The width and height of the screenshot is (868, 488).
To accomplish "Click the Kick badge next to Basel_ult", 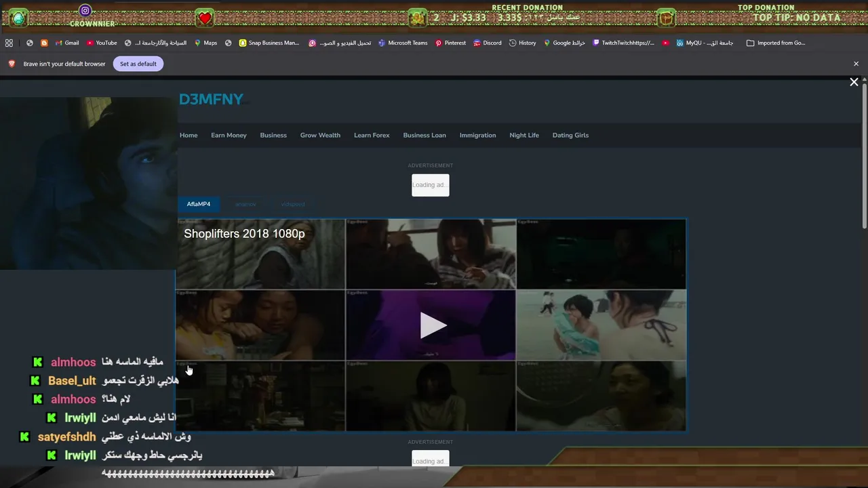I will coord(35,381).
